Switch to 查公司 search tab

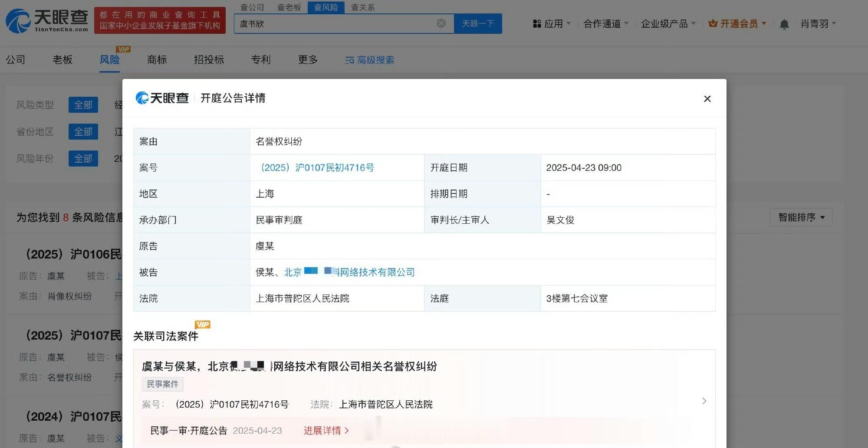point(252,7)
